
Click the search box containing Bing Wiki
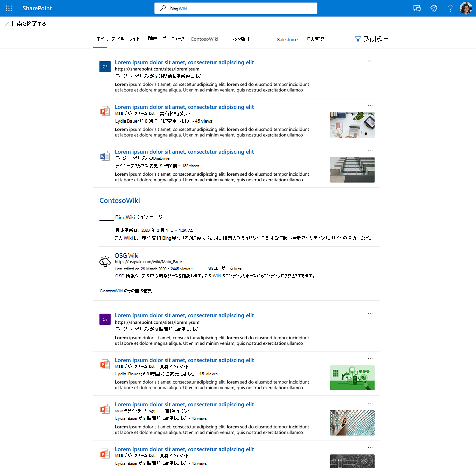[x=235, y=8]
